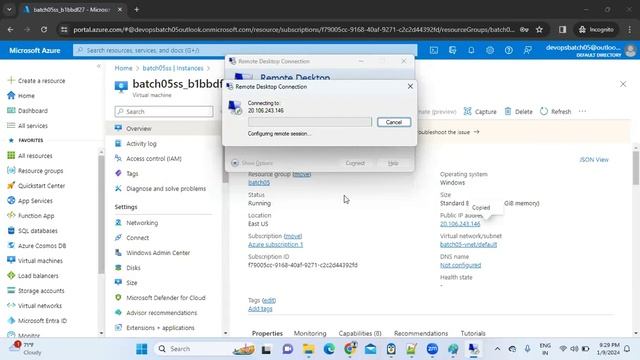Open the Azure notifications bell
The height and width of the screenshot is (360, 640).
[x=471, y=50]
